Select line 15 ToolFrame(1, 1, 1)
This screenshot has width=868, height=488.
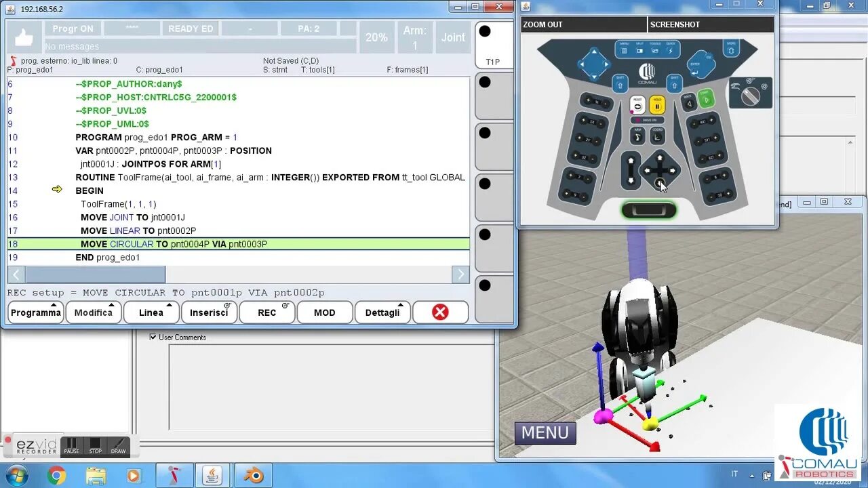pos(238,204)
